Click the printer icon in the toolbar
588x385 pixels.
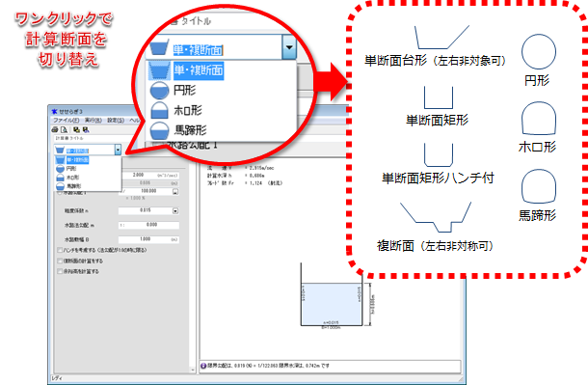55,130
